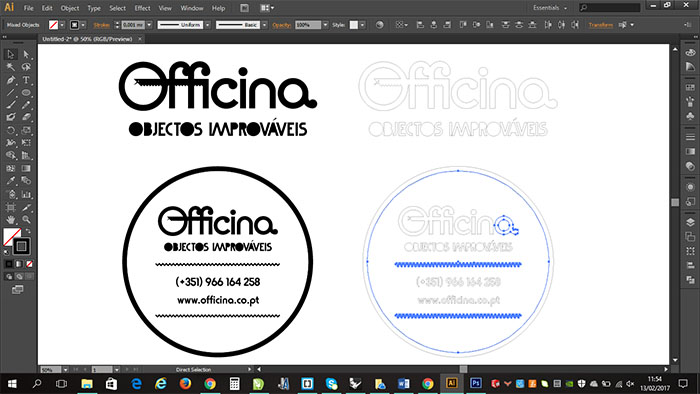Change Screen Mode at toolbar bottom

(x=17, y=290)
